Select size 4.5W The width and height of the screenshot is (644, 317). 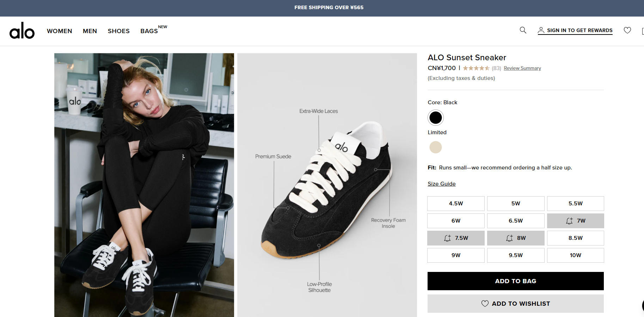point(456,204)
